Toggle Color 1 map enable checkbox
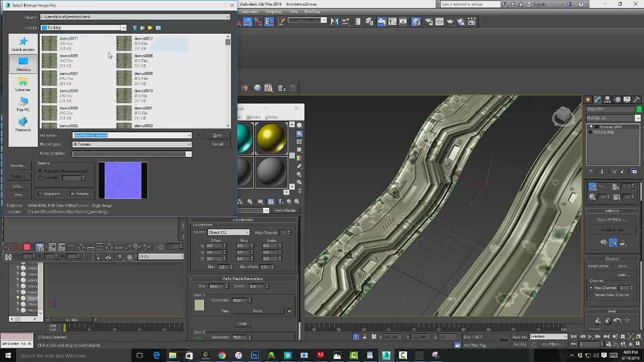 tap(289, 311)
